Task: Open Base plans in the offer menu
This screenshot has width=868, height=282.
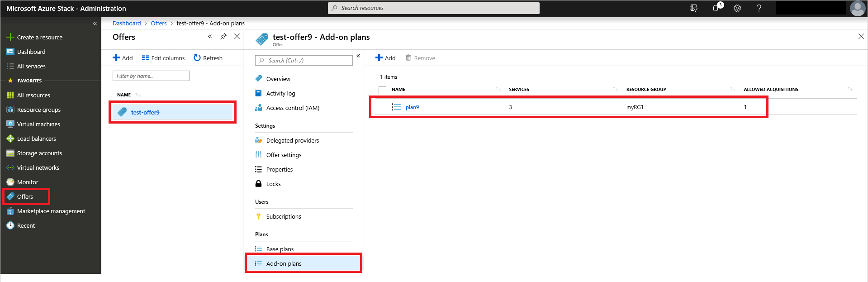Action: [x=280, y=249]
